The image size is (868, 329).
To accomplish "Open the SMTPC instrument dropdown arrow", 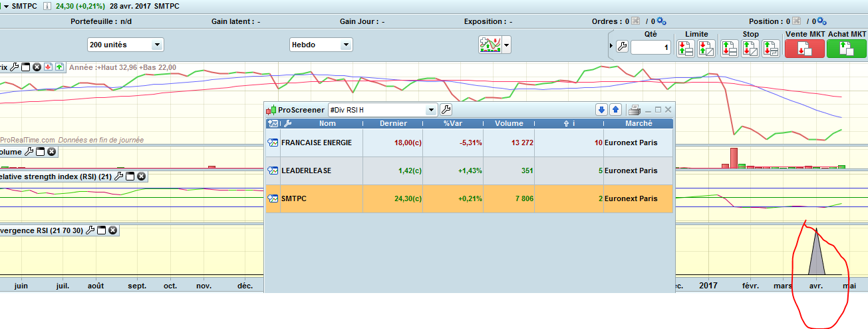I will coord(5,5).
